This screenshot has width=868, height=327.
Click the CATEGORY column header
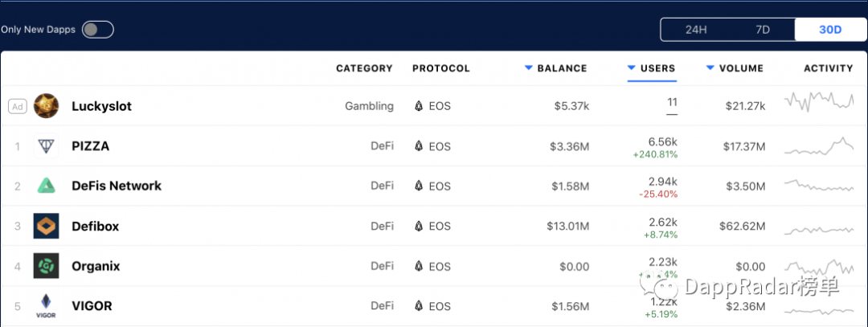(364, 68)
